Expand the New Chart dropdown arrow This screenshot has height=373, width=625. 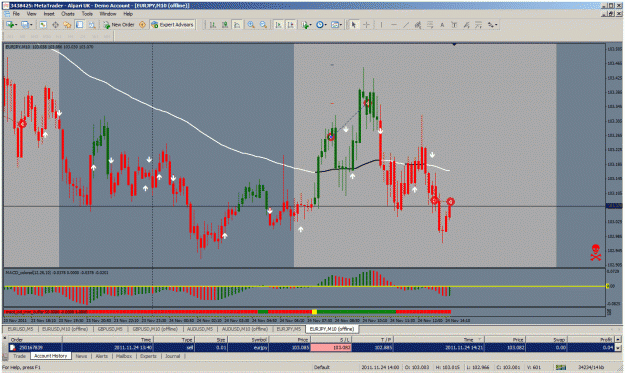click(16, 25)
